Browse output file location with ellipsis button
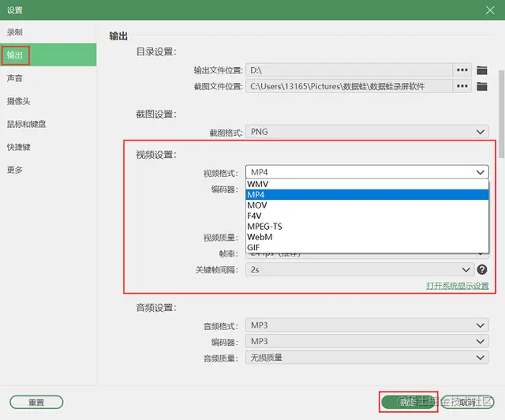 [x=462, y=70]
